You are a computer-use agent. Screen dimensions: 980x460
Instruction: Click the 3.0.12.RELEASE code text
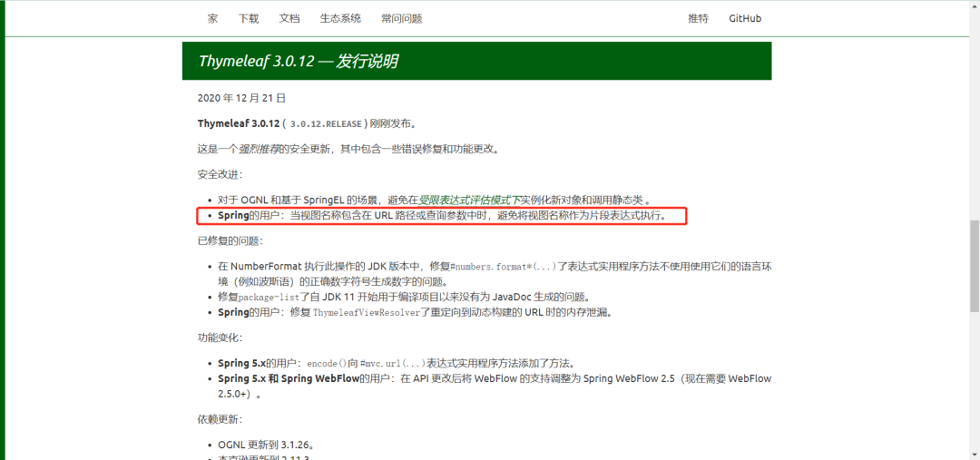pos(326,123)
